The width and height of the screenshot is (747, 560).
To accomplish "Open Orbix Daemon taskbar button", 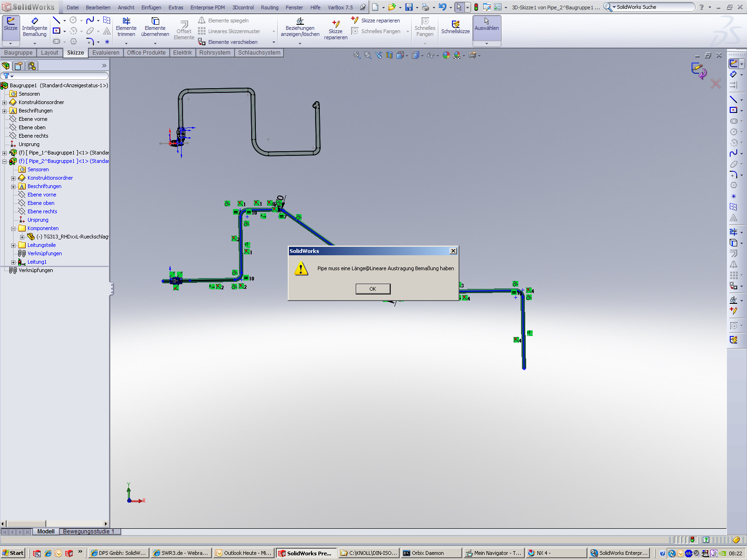I will coord(431,553).
